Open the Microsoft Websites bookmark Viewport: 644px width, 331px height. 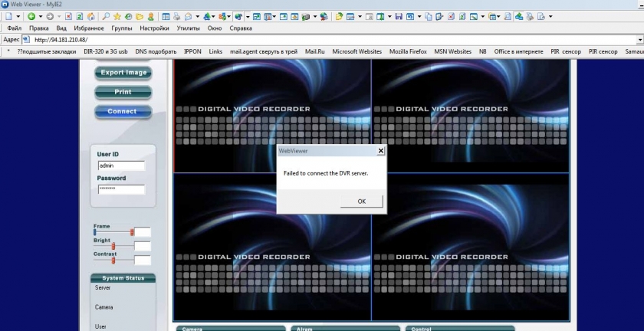[x=357, y=52]
